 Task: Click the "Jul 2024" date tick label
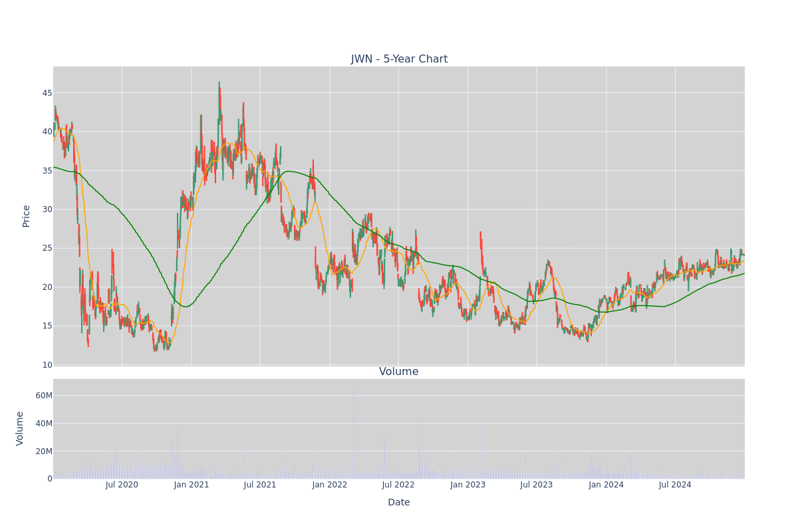[675, 485]
